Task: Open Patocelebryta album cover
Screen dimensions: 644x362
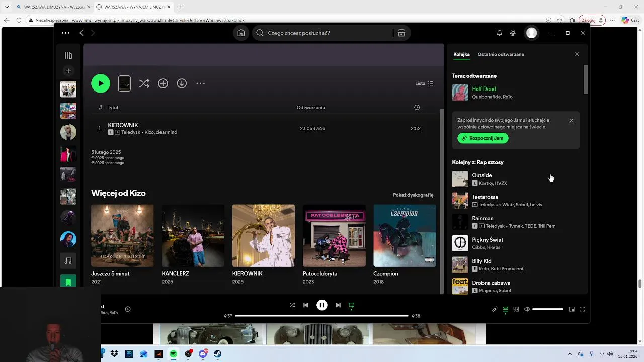Action: coord(334,235)
